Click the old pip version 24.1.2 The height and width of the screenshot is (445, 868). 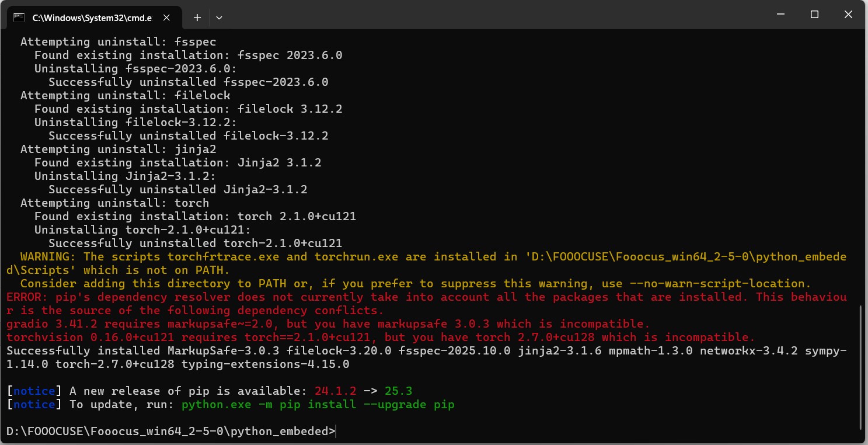coord(335,391)
